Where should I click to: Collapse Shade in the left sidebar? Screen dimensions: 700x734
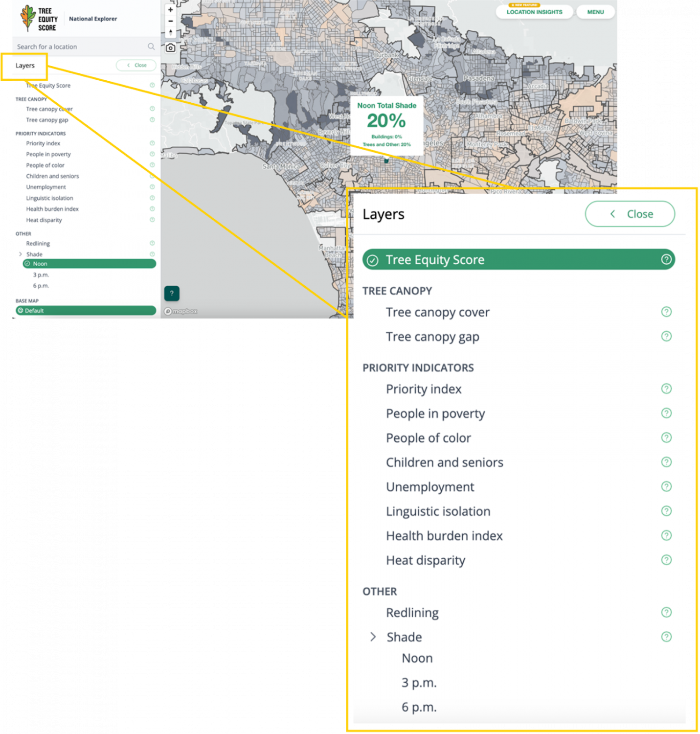point(20,254)
